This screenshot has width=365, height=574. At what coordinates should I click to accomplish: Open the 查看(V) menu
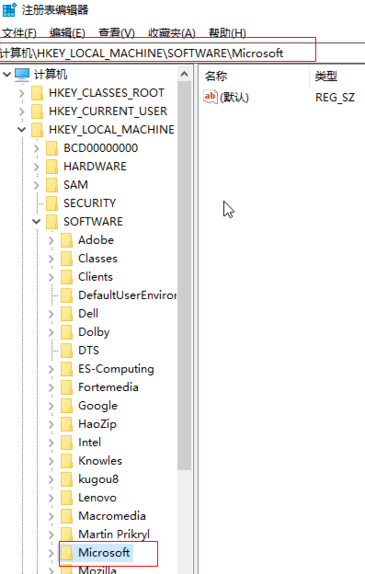116,33
